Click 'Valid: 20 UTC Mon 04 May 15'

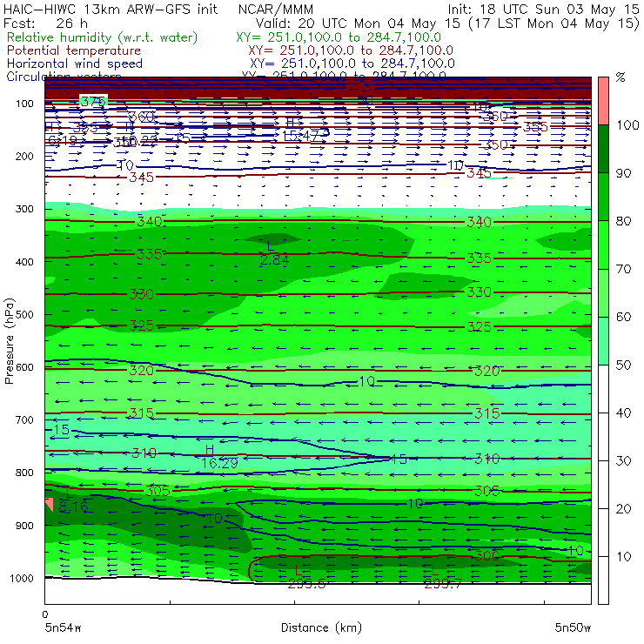click(358, 23)
